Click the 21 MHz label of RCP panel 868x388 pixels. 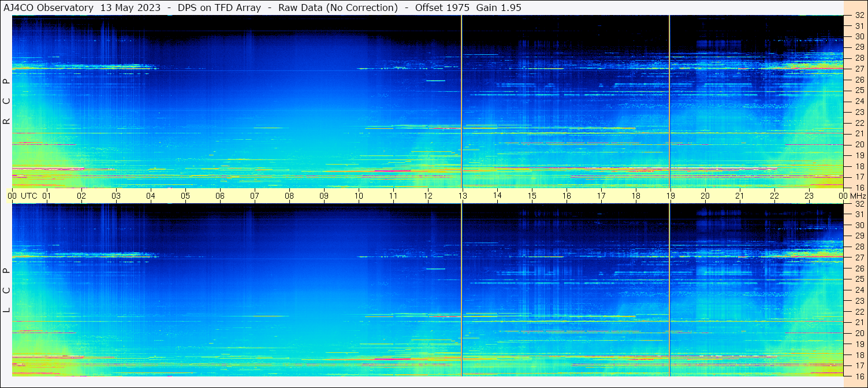(859, 133)
